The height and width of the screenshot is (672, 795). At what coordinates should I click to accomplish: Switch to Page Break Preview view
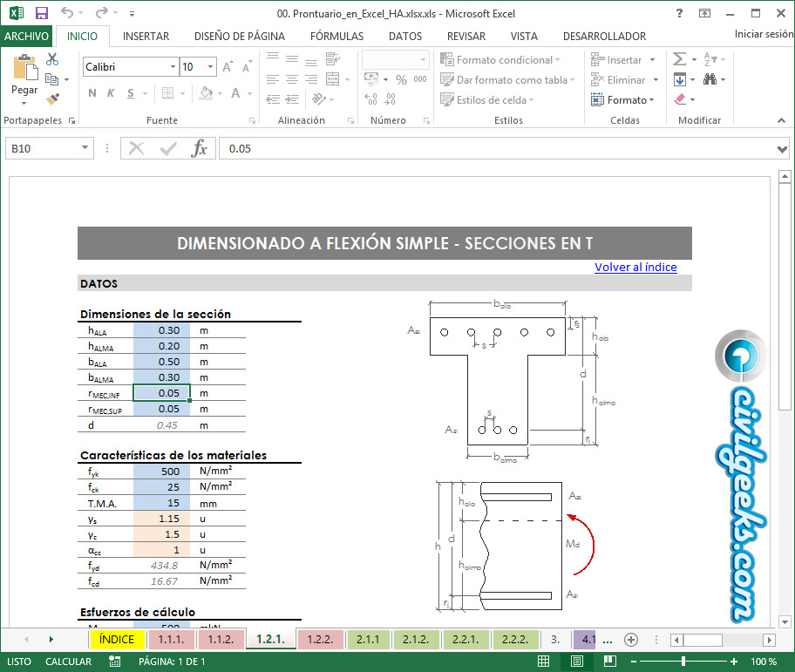click(x=608, y=662)
